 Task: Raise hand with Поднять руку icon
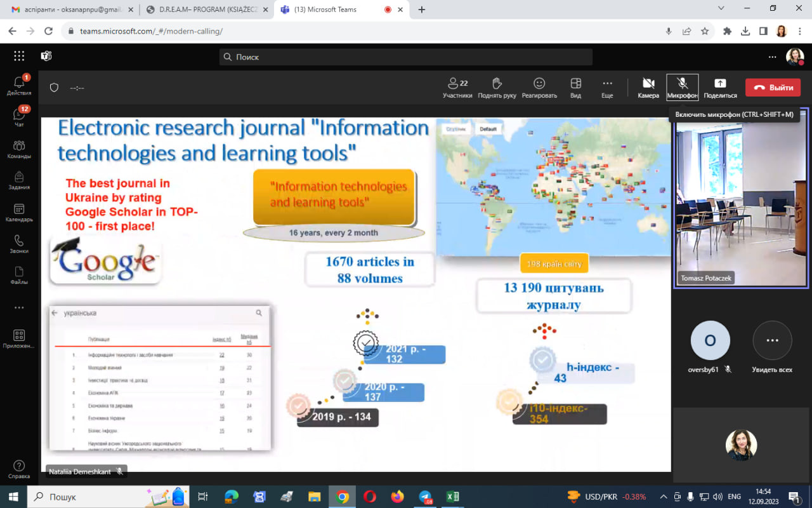(497, 88)
